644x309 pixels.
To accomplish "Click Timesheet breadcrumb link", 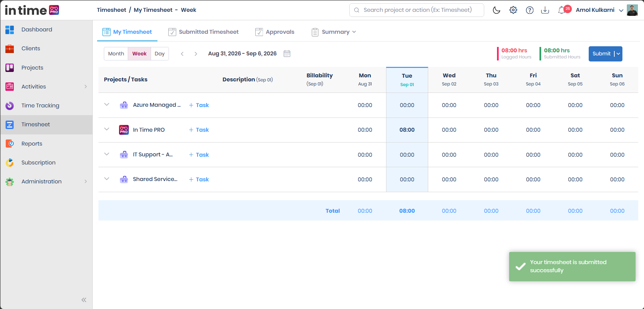I will [112, 10].
